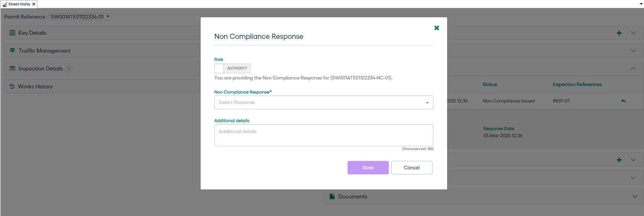The image size is (644, 216).
Task: Click the plus icon in Key Details row
Action: pyautogui.click(x=619, y=33)
